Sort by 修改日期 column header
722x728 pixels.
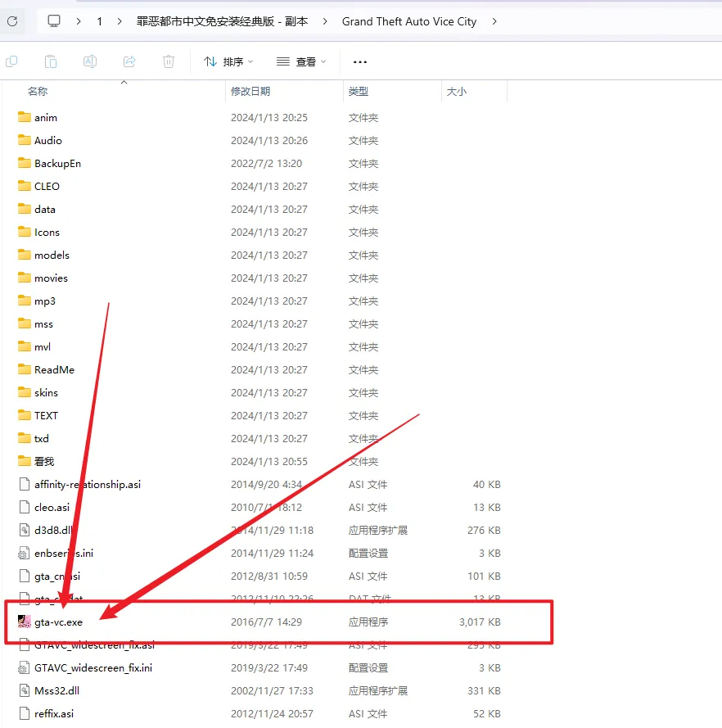pyautogui.click(x=250, y=92)
